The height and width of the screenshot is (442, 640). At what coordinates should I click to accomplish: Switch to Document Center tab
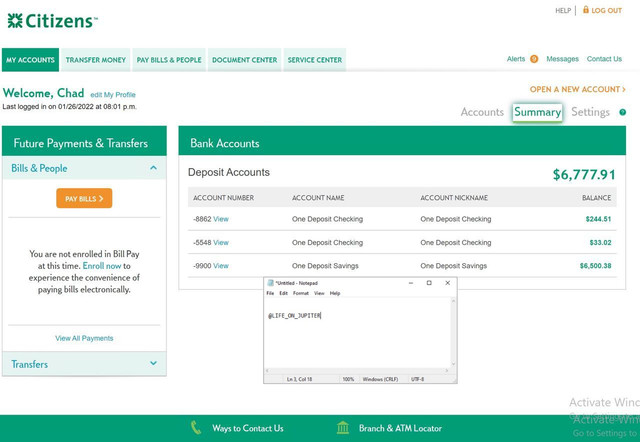244,60
